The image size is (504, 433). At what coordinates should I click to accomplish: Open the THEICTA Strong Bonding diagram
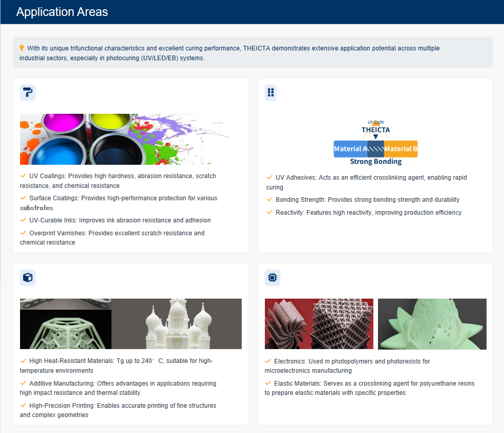pyautogui.click(x=375, y=142)
